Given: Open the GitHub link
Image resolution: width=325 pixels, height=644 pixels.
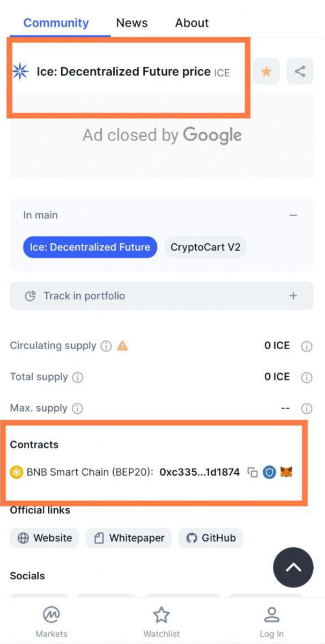Looking at the screenshot, I should click(x=211, y=538).
